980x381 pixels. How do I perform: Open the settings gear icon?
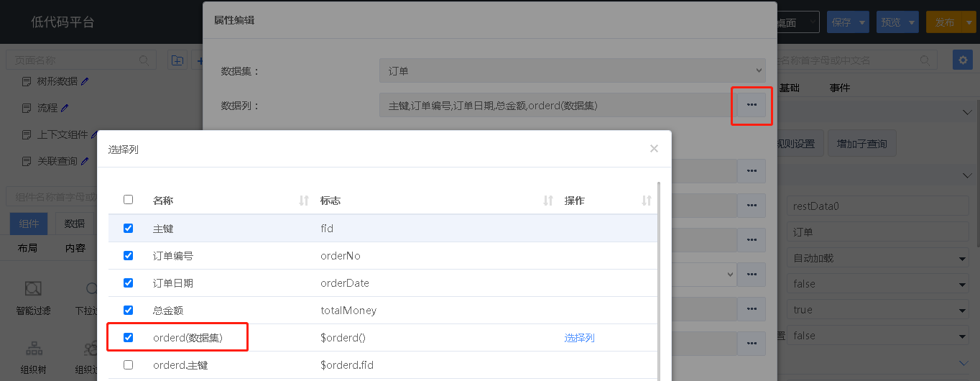(x=962, y=60)
